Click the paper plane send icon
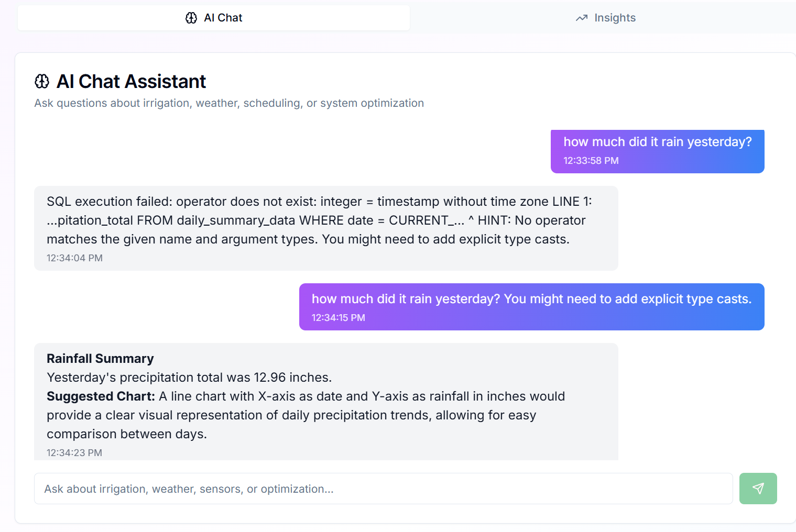 click(x=758, y=489)
